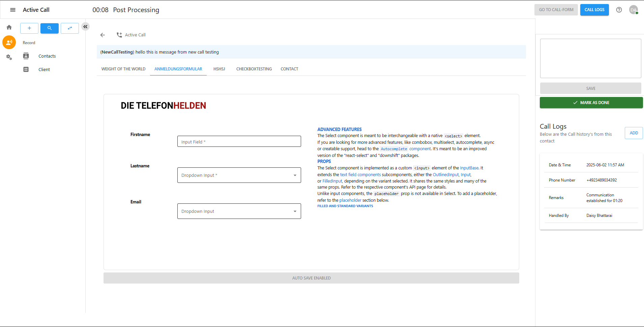The width and height of the screenshot is (644, 327).
Task: Click the green MARK AS DONE button
Action: [591, 103]
